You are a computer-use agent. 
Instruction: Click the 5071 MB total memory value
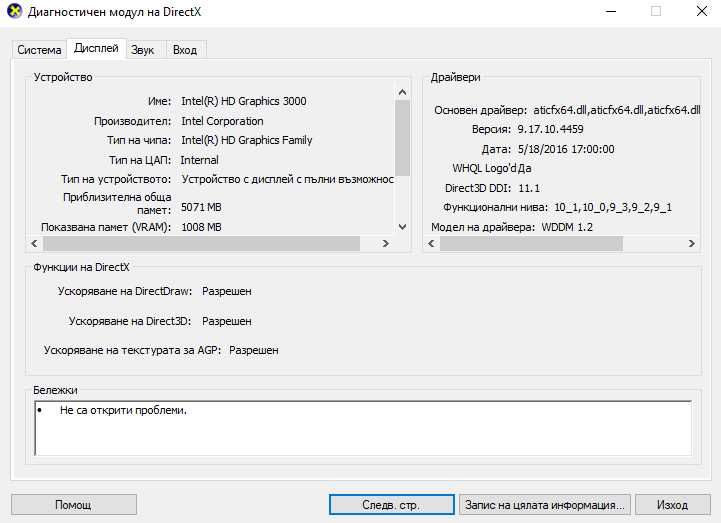click(201, 207)
